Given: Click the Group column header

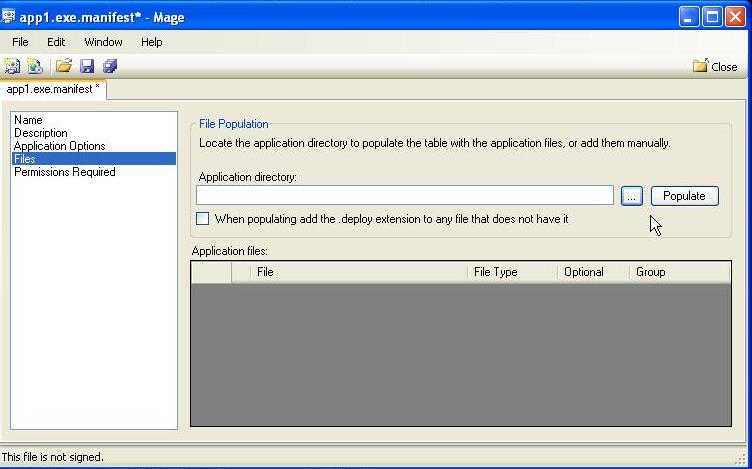Looking at the screenshot, I should 680,272.
